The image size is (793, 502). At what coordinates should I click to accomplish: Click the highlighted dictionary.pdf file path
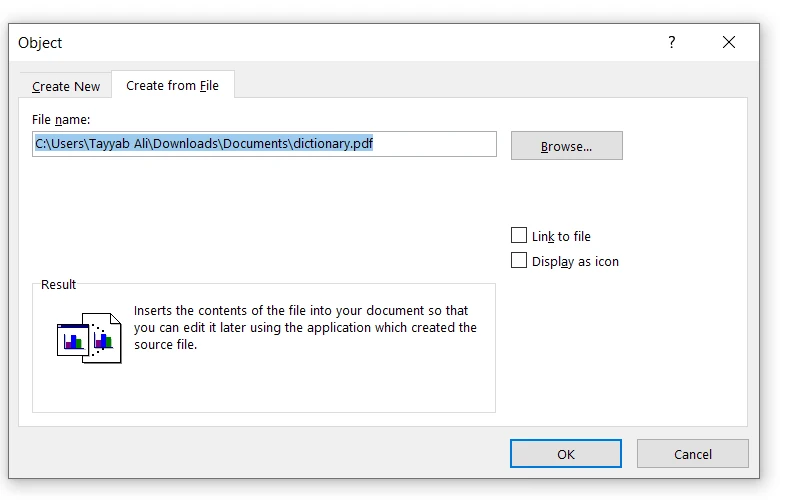click(x=204, y=144)
